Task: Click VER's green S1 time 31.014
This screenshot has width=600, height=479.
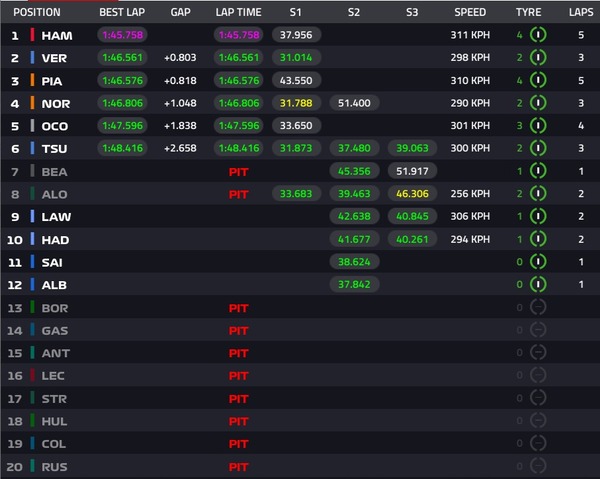Action: coord(296,57)
